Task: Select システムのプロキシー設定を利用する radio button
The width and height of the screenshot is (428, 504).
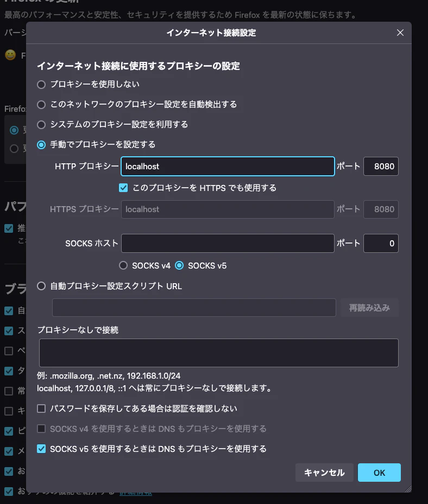Action: [41, 124]
